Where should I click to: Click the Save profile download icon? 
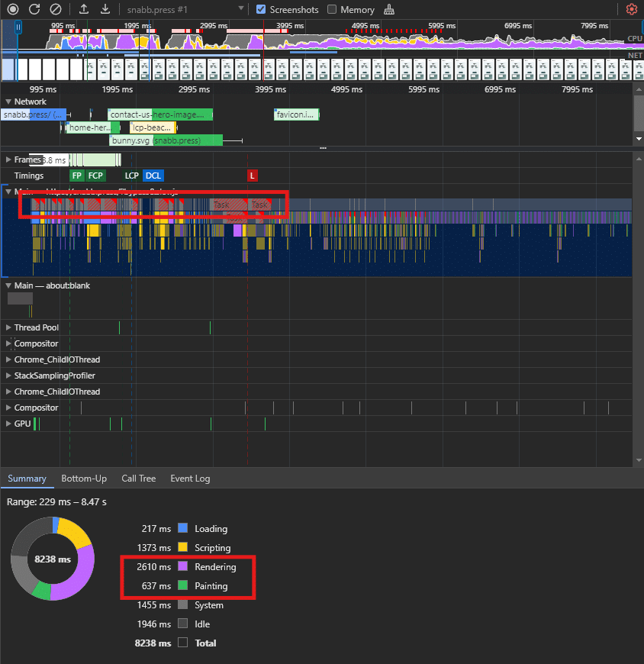[x=105, y=10]
